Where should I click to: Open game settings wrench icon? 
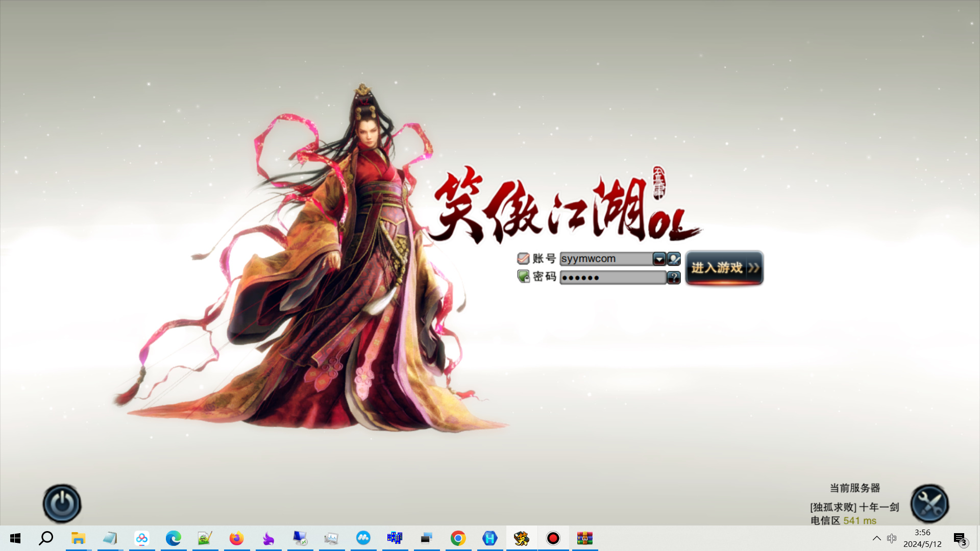[x=929, y=504]
